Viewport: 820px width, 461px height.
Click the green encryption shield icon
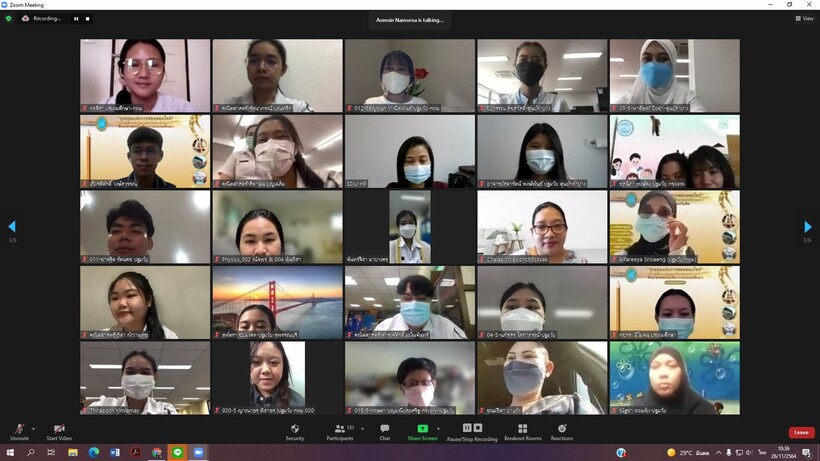(x=9, y=18)
